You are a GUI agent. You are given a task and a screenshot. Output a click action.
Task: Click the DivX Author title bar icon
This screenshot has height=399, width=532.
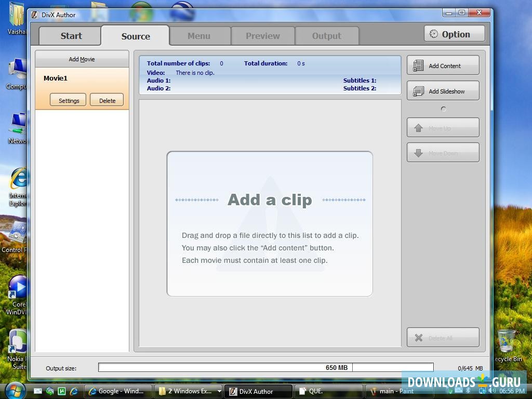click(34, 15)
